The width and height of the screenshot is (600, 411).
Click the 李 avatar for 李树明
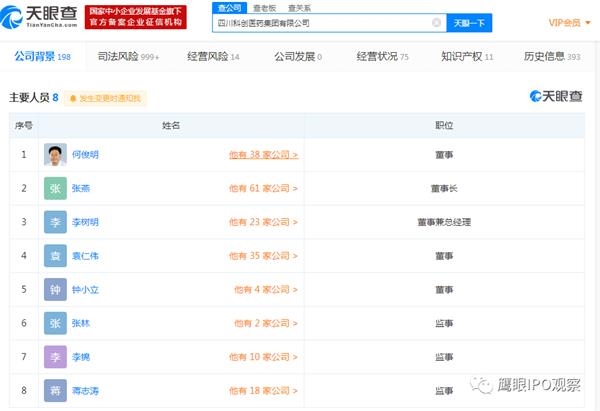[55, 222]
